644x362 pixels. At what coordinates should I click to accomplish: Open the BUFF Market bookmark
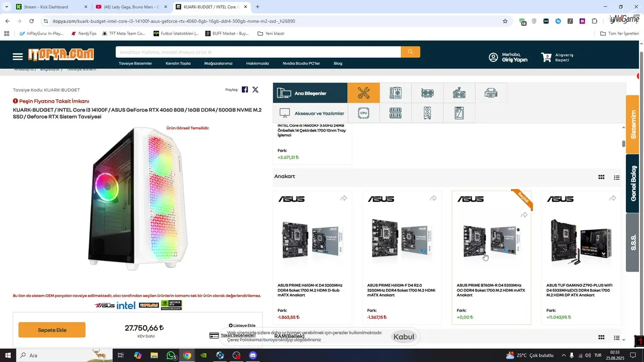(227, 33)
